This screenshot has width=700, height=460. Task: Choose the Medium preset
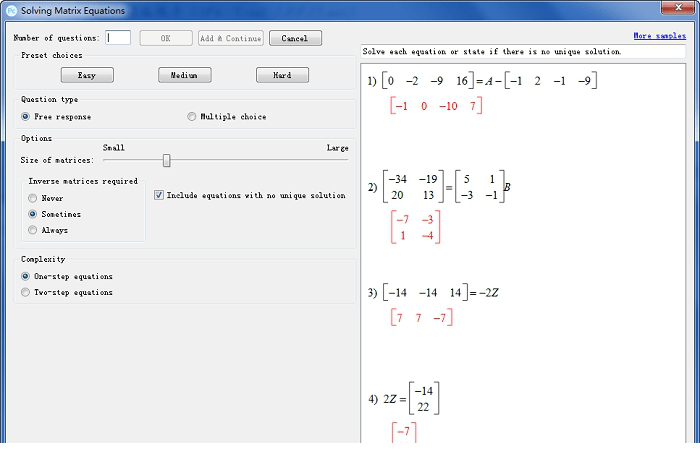pyautogui.click(x=184, y=75)
